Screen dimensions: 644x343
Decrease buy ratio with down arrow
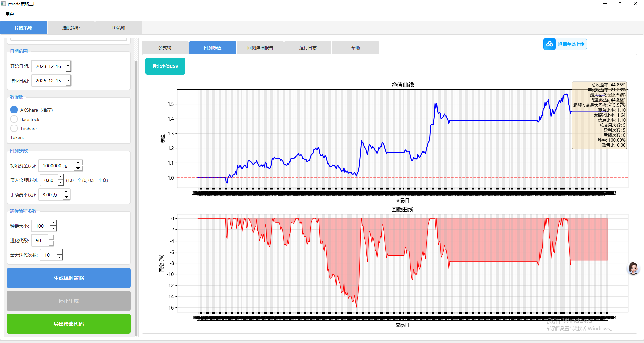(60, 183)
